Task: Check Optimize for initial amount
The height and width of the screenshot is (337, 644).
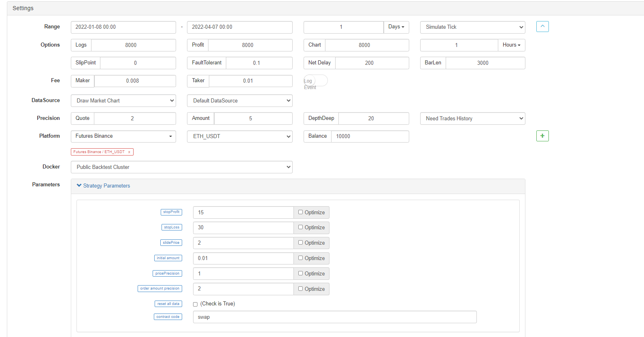Action: 301,258
